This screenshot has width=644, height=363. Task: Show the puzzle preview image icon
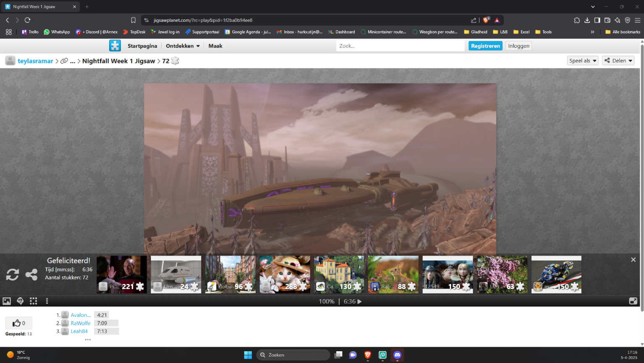(x=7, y=301)
